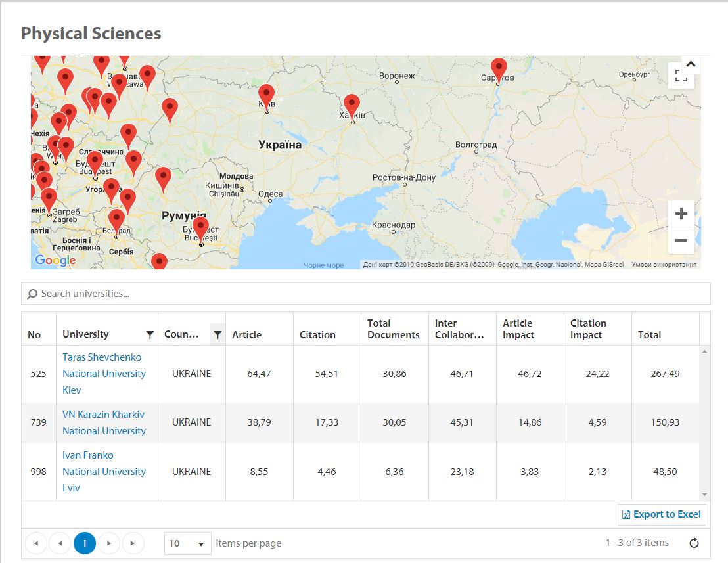The height and width of the screenshot is (563, 728).
Task: Sort by Article column header
Action: tap(246, 334)
